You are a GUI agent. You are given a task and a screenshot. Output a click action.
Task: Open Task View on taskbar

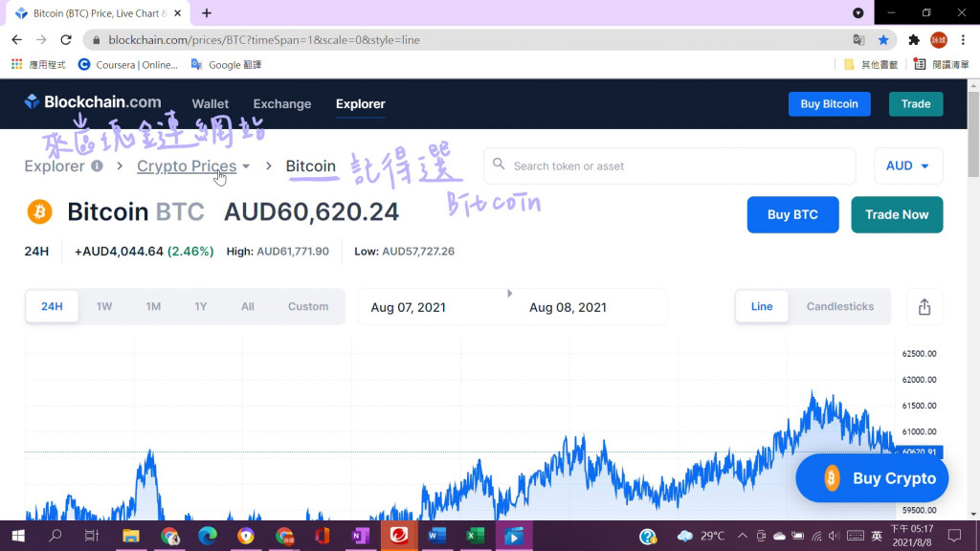91,536
